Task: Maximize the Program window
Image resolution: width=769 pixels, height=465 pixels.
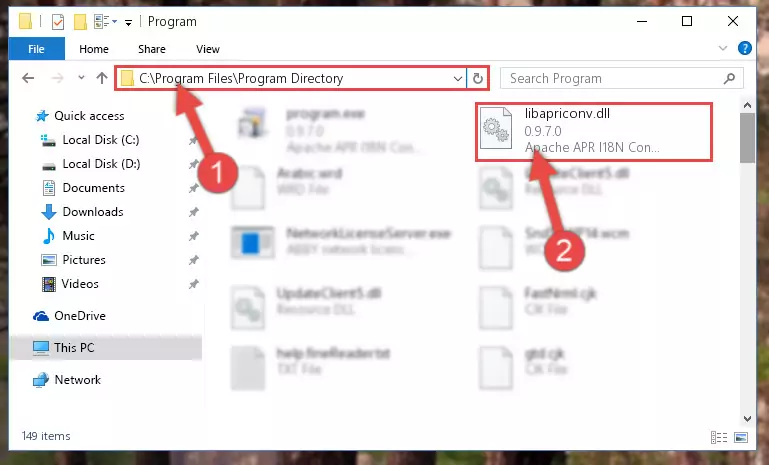Action: [x=687, y=22]
